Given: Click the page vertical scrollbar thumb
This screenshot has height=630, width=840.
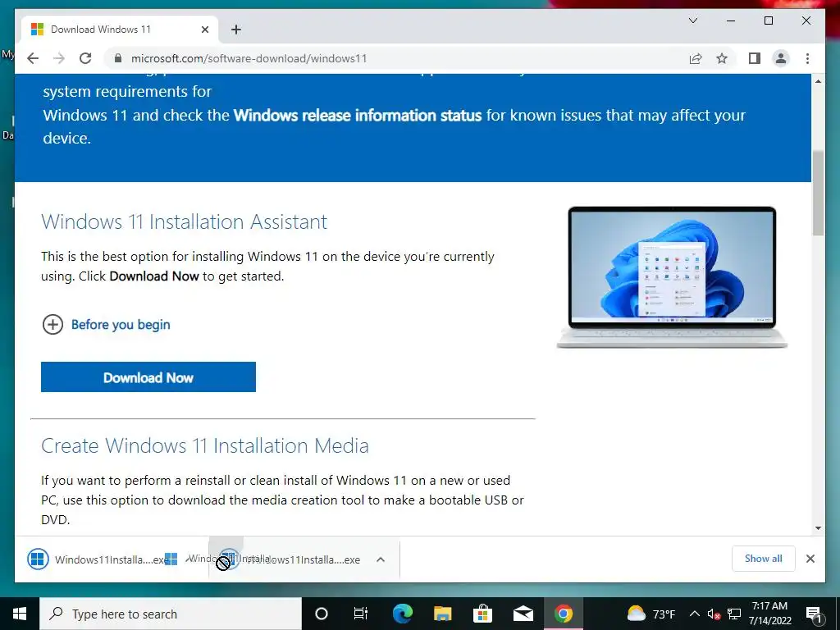Looking at the screenshot, I should coord(818,193).
